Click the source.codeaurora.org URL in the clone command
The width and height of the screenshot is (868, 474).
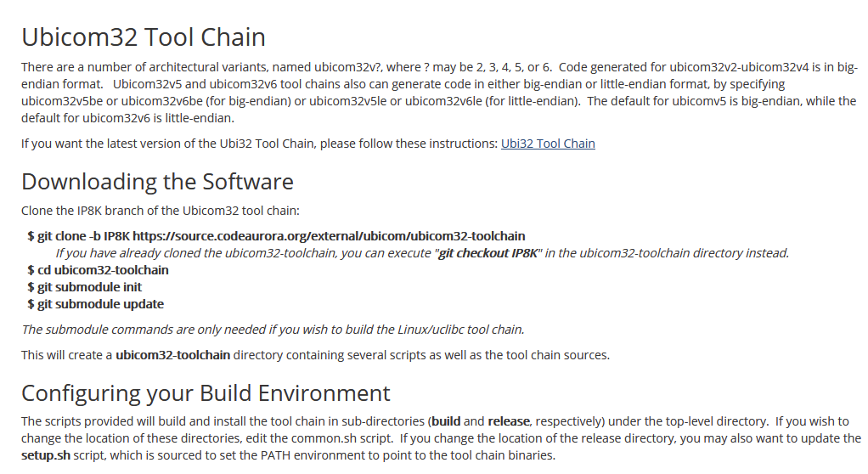tap(329, 236)
